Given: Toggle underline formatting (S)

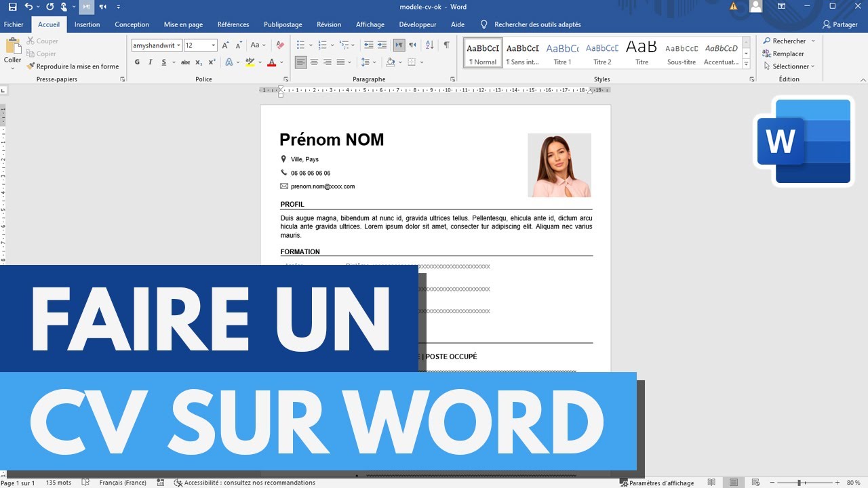Looking at the screenshot, I should (x=163, y=62).
